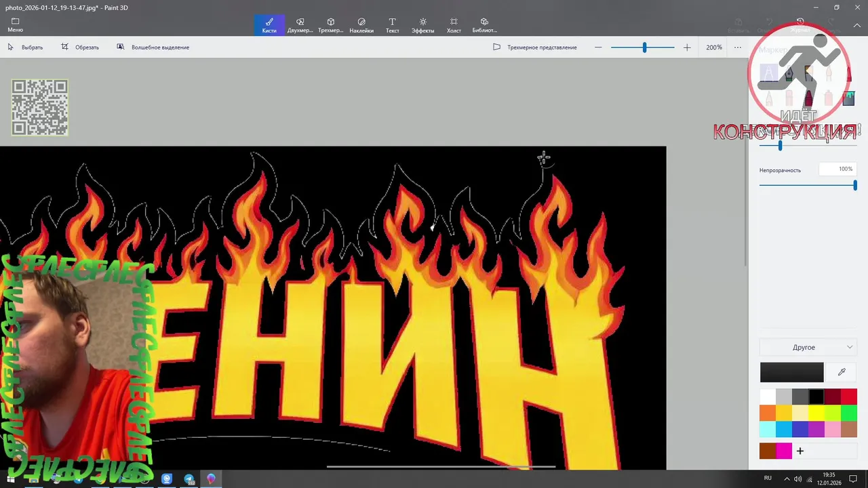Choose the bright red color swatch
The width and height of the screenshot is (868, 488).
coord(849,396)
